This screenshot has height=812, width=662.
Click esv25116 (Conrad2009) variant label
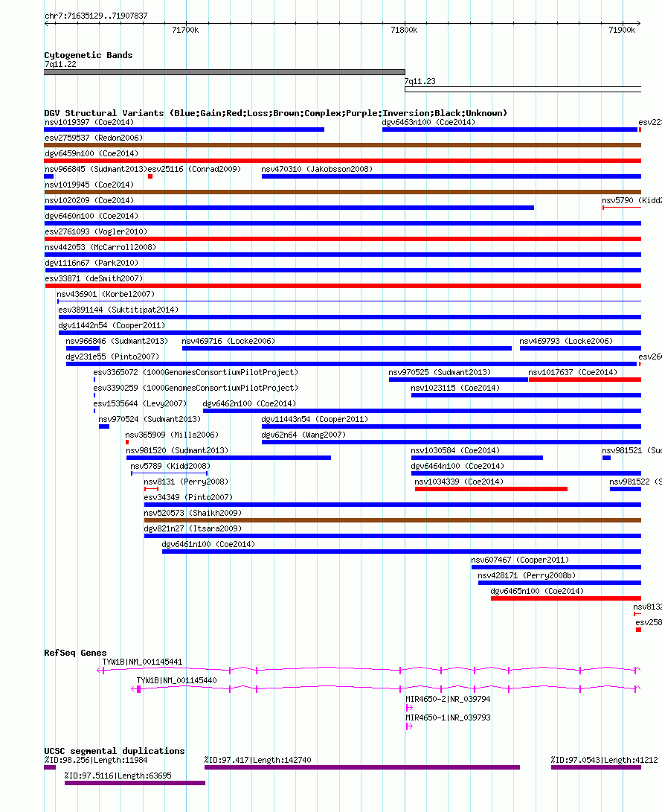(x=194, y=169)
